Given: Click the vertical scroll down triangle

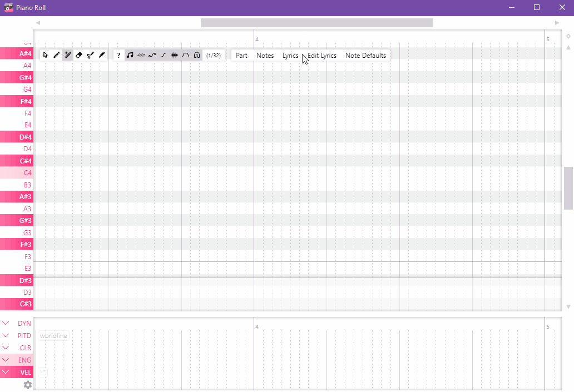Looking at the screenshot, I should [568, 307].
